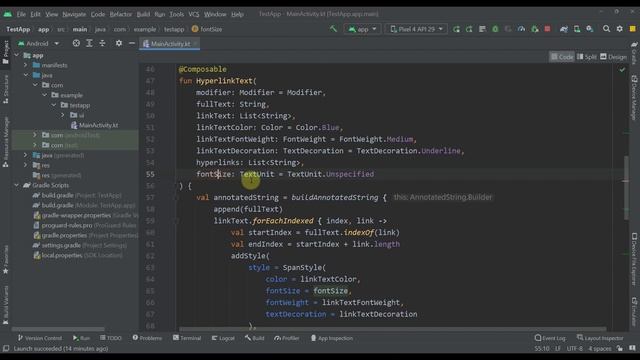The height and width of the screenshot is (360, 640).
Task: Open project panel options gear
Action: (118, 43)
